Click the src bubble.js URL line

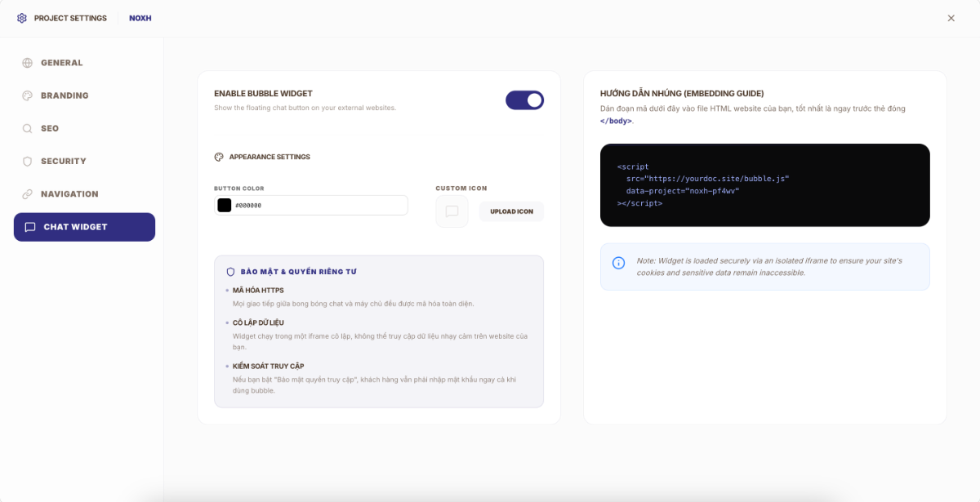click(707, 178)
